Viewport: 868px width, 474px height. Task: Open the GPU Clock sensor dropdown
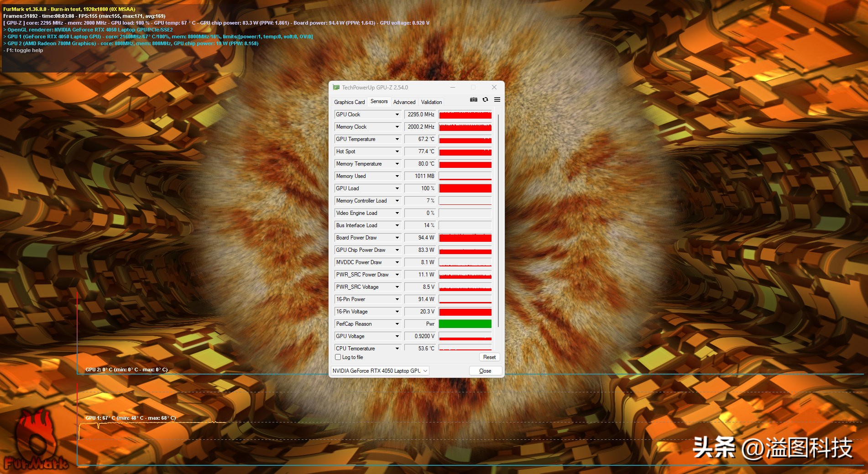coord(397,115)
